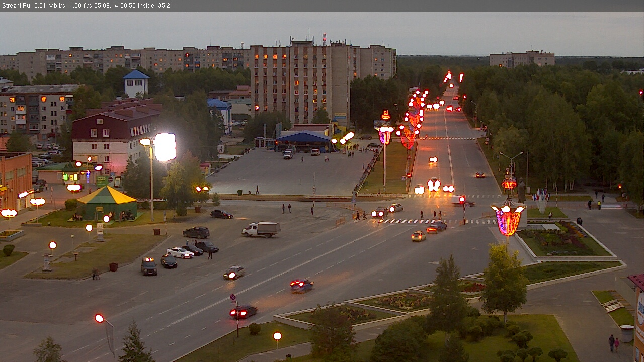Image resolution: width=644 pixels, height=362 pixels.
Task: Select the 2.81 Mbit/s bitrate readout
Action: pyautogui.click(x=50, y=6)
